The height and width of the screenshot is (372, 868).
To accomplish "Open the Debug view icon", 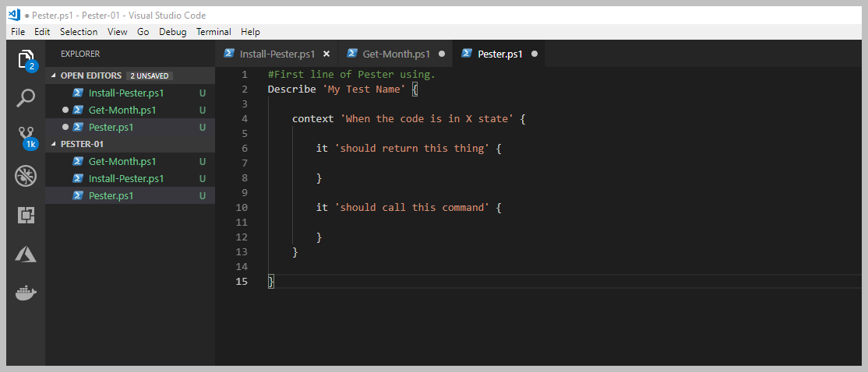I will pyautogui.click(x=26, y=177).
